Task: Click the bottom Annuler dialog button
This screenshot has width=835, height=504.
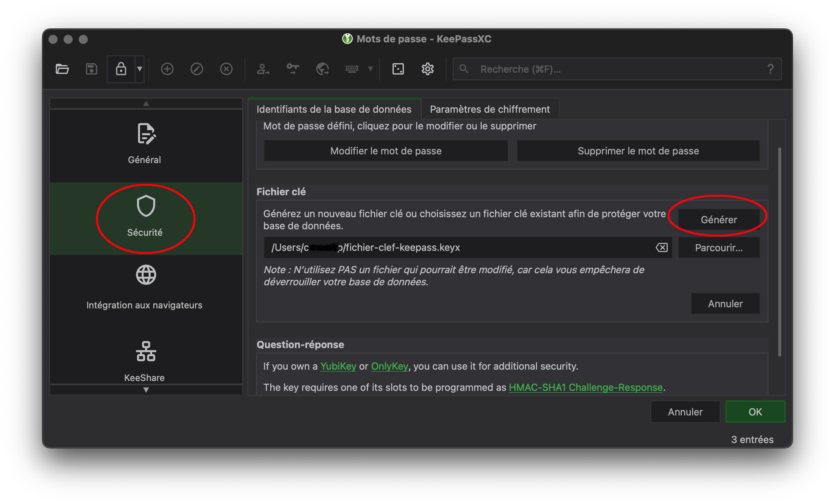Action: [x=685, y=412]
